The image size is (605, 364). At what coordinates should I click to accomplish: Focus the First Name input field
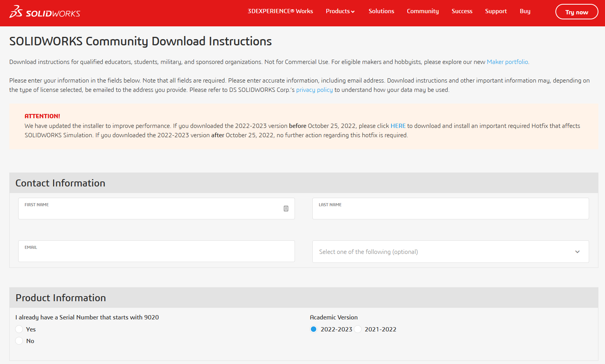(157, 209)
